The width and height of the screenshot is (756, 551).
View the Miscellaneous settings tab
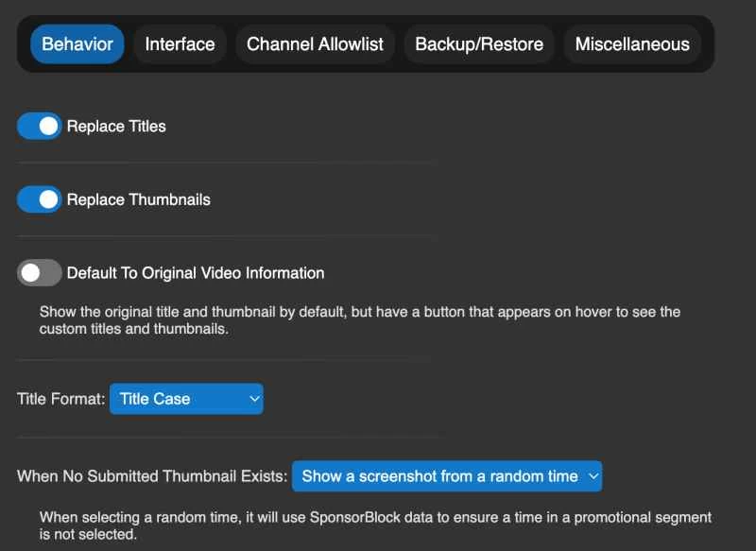631,43
